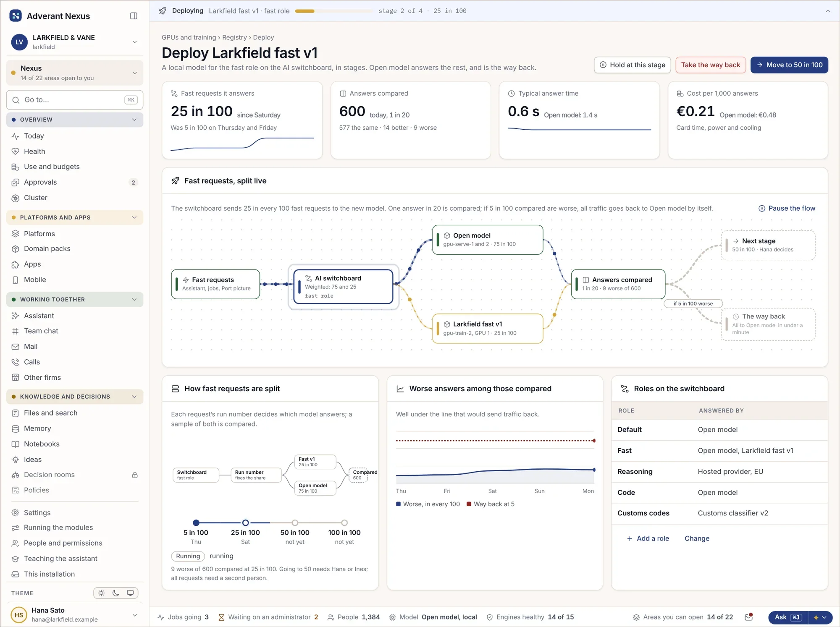Open the Calls phone icon
This screenshot has height=627, width=840.
16,362
